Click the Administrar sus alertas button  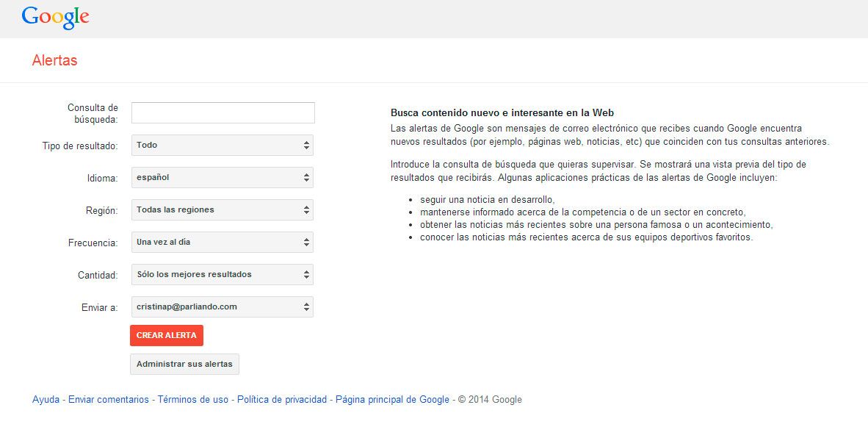click(184, 365)
